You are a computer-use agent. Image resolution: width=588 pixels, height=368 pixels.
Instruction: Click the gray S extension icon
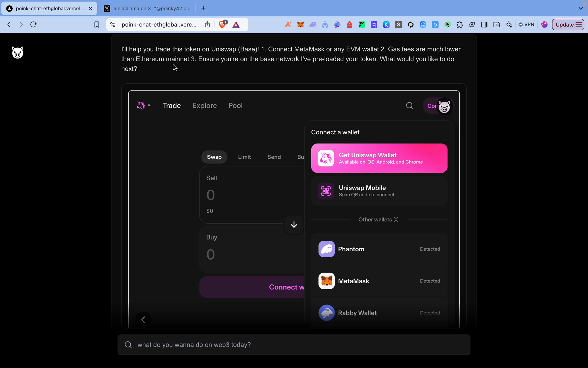pyautogui.click(x=398, y=25)
